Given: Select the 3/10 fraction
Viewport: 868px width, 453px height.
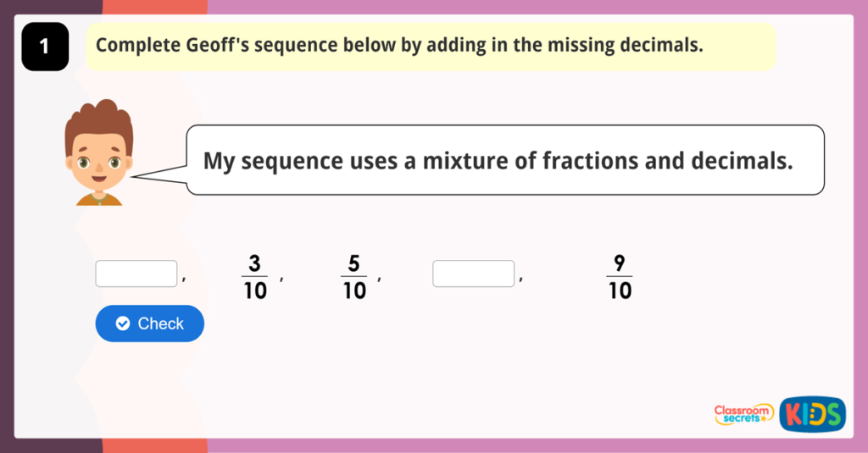Looking at the screenshot, I should coord(254,277).
